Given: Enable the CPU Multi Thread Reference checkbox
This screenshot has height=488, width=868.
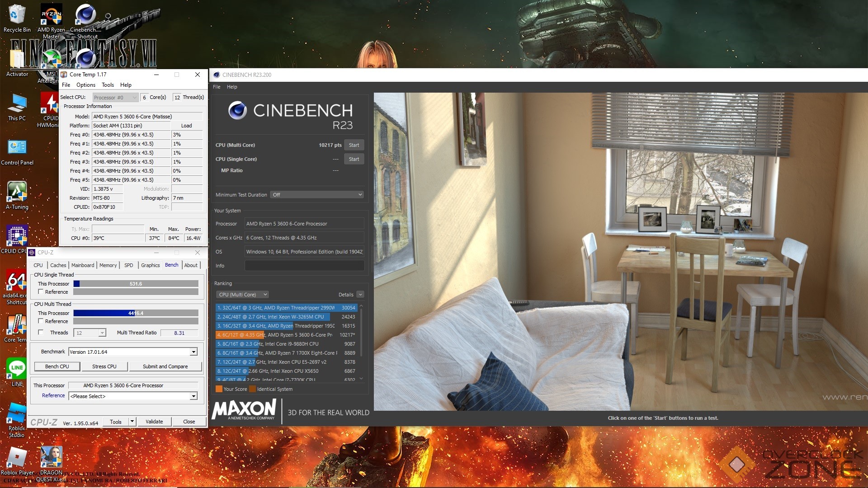Looking at the screenshot, I should [41, 321].
